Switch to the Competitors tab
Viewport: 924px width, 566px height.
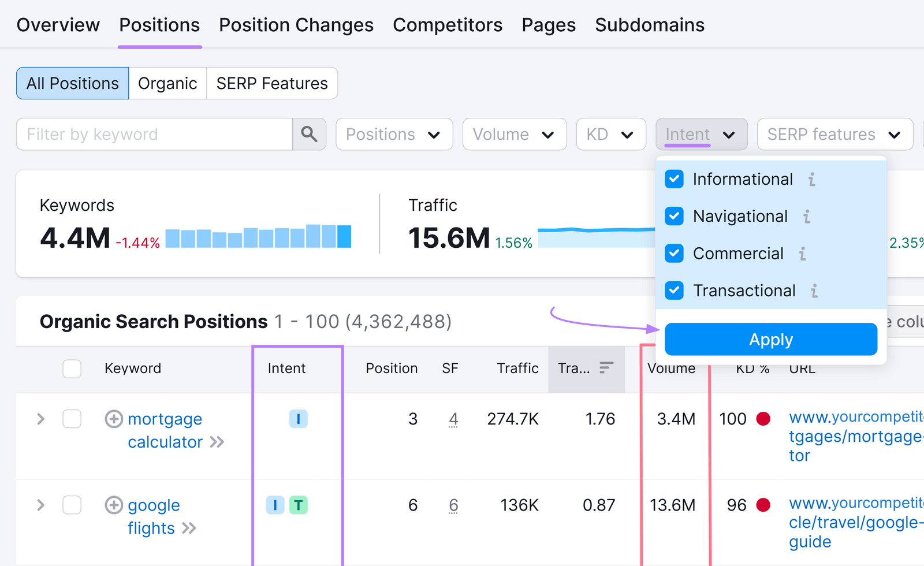tap(448, 24)
